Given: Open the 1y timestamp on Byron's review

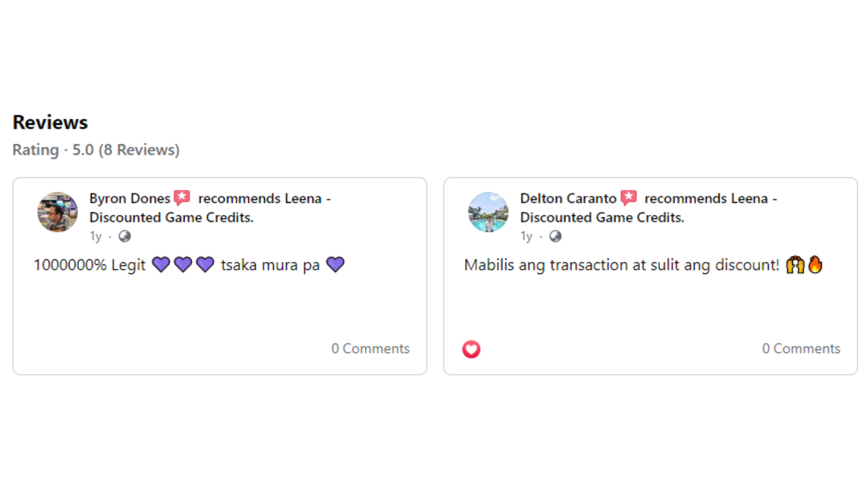Looking at the screenshot, I should (95, 236).
